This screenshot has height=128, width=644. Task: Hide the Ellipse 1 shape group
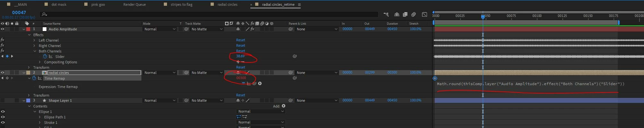point(3,112)
